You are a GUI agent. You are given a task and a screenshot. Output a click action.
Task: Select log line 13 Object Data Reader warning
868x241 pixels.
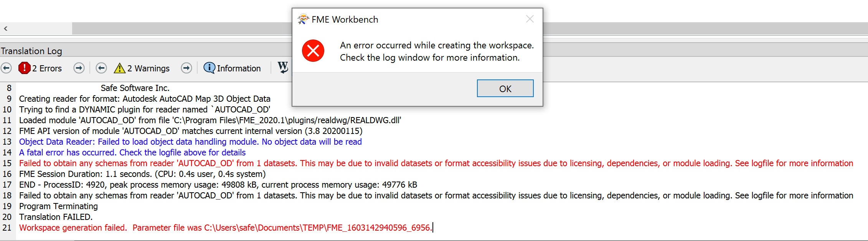pyautogui.click(x=190, y=142)
